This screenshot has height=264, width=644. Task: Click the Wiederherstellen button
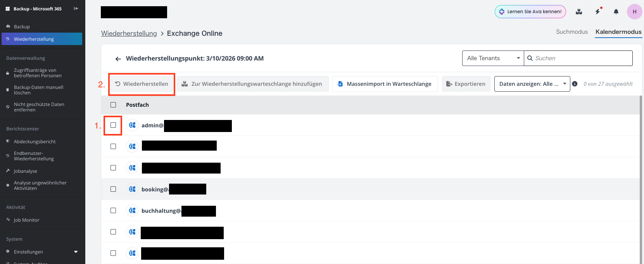142,84
